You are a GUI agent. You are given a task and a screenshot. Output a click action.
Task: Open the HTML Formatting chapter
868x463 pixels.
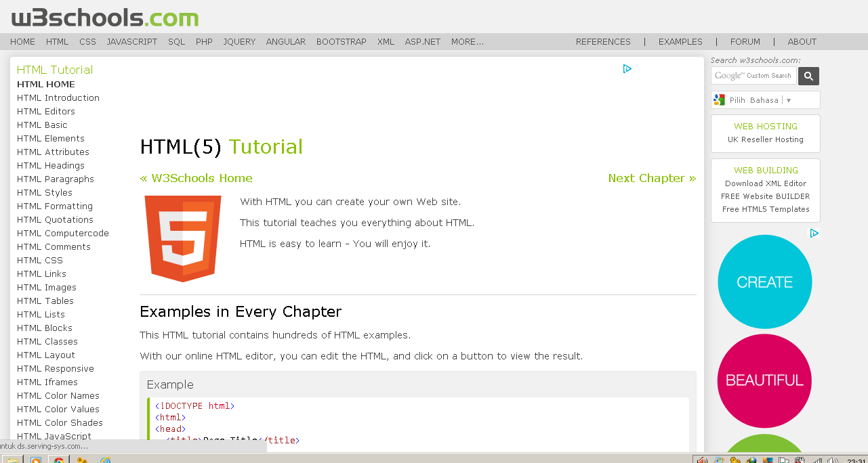(55, 206)
